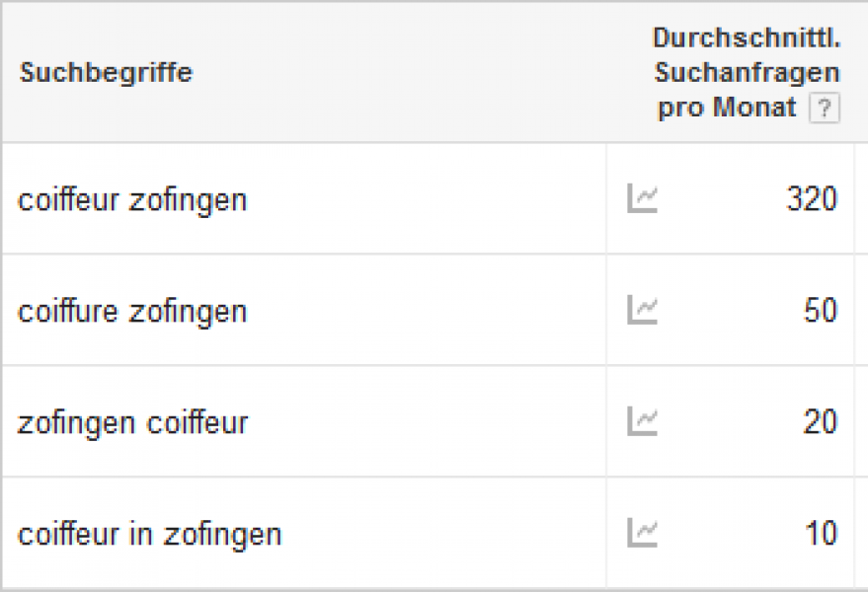The height and width of the screenshot is (592, 868).
Task: Click empty cell right of 50
Action: tap(861, 312)
